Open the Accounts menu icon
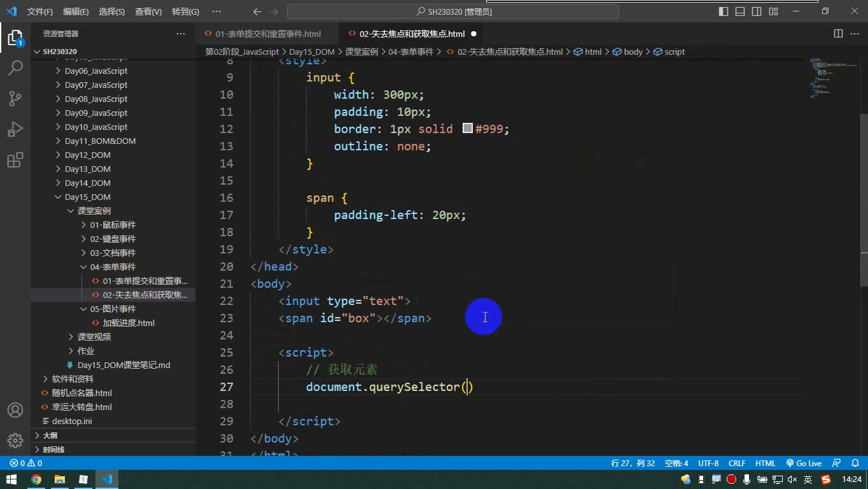This screenshot has width=868, height=489. 15,410
